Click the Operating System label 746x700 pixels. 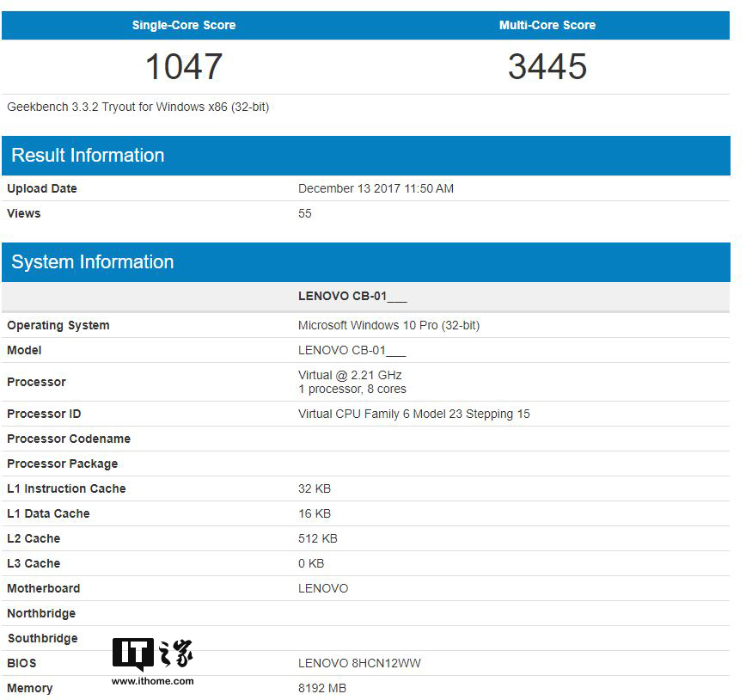pyautogui.click(x=58, y=325)
